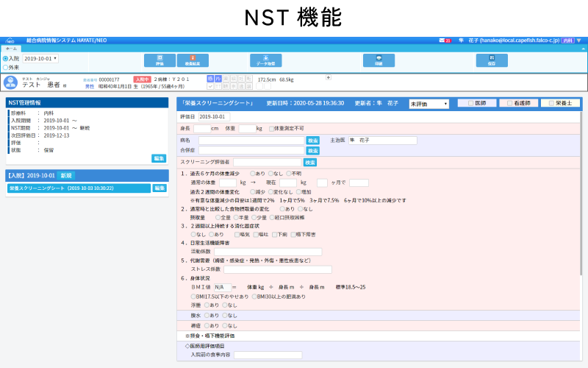The width and height of the screenshot is (588, 368).
Task: Click the 新規 button
Action: [x=66, y=175]
